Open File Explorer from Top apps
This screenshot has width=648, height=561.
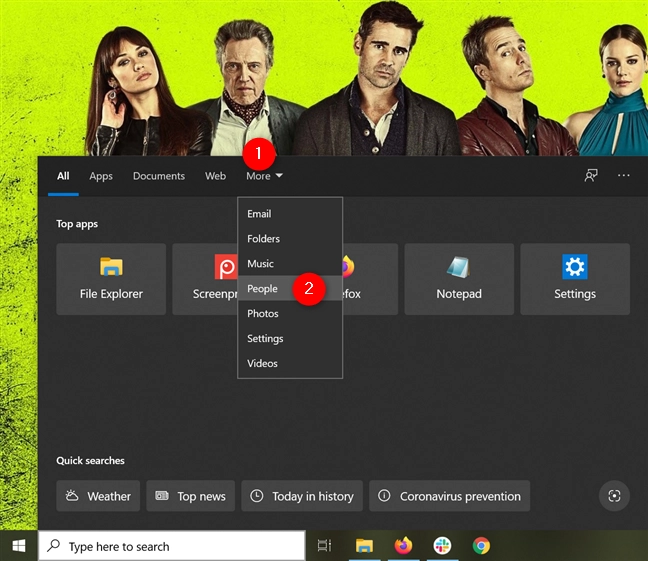coord(111,279)
